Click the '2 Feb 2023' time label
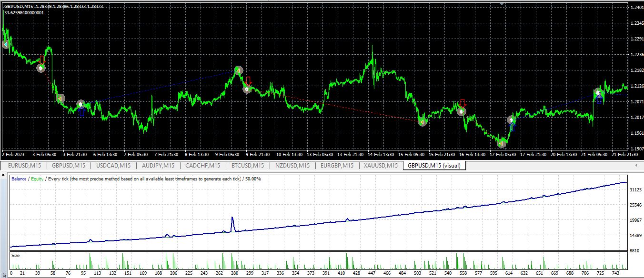 tap(14, 155)
